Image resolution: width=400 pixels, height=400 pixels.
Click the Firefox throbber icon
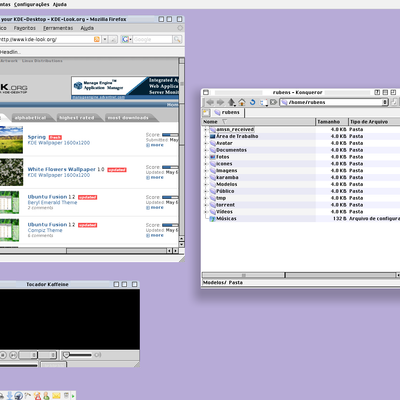coord(180,28)
